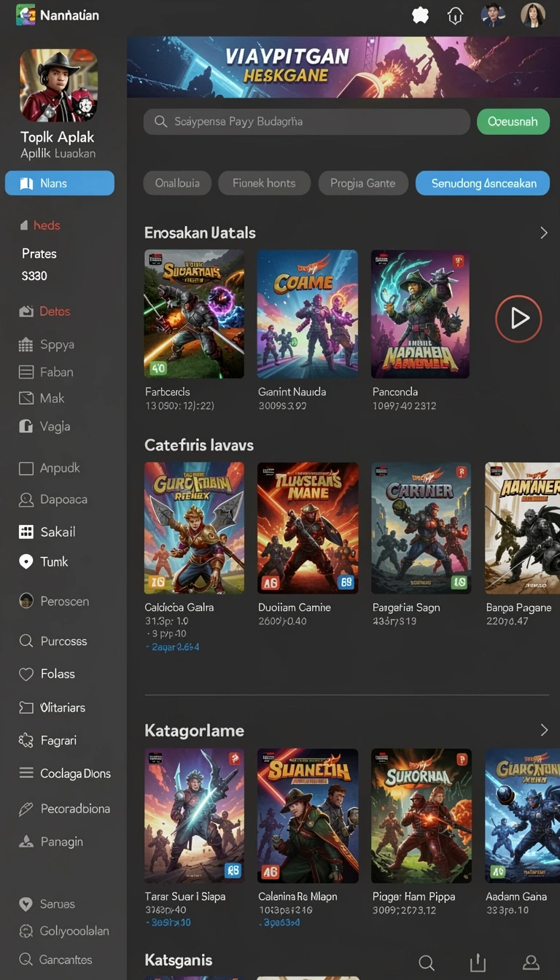Open the Panconcla game cover

click(421, 314)
